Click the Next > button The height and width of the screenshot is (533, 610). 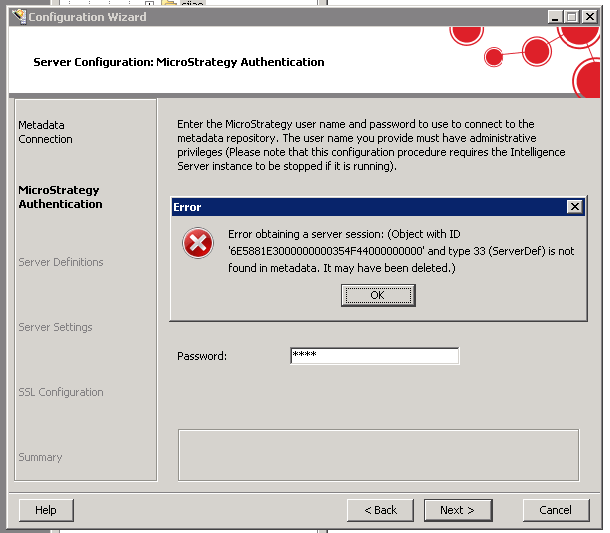(x=458, y=510)
